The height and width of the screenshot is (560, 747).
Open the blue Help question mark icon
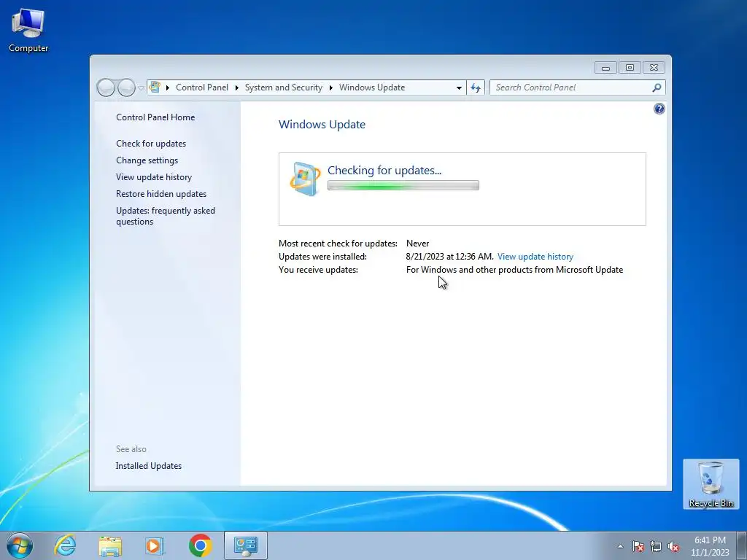[659, 109]
